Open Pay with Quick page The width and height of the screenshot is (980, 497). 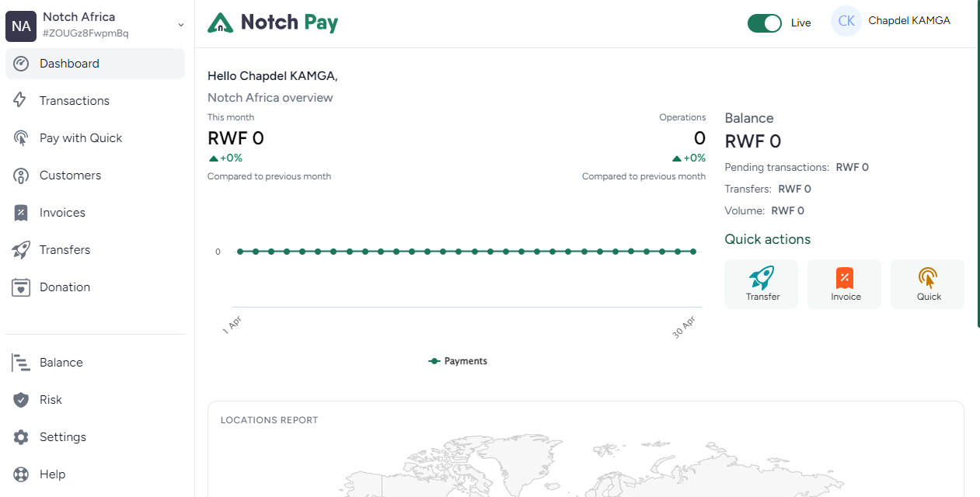pyautogui.click(x=95, y=138)
